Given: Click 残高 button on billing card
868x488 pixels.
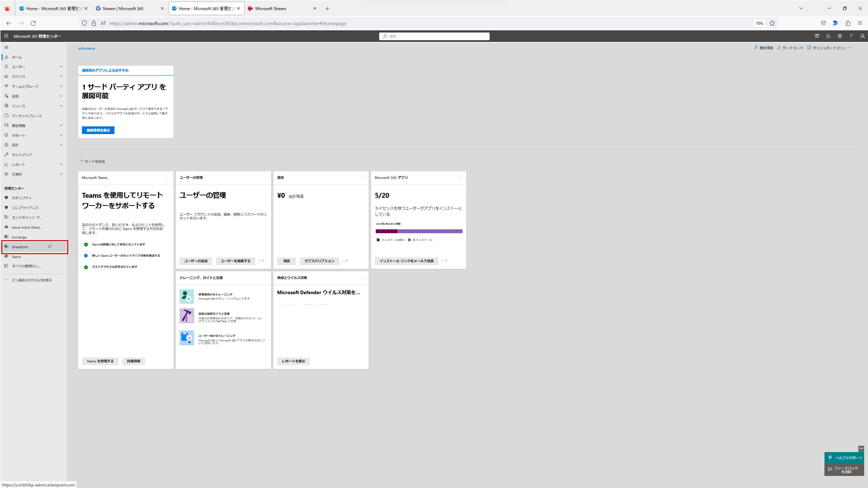Looking at the screenshot, I should click(x=287, y=261).
